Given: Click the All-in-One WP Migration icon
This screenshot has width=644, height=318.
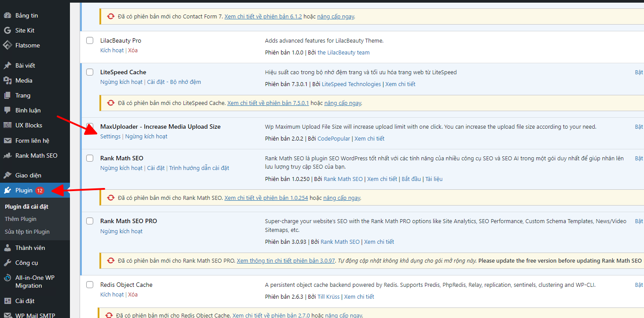Looking at the screenshot, I should (x=7, y=278).
